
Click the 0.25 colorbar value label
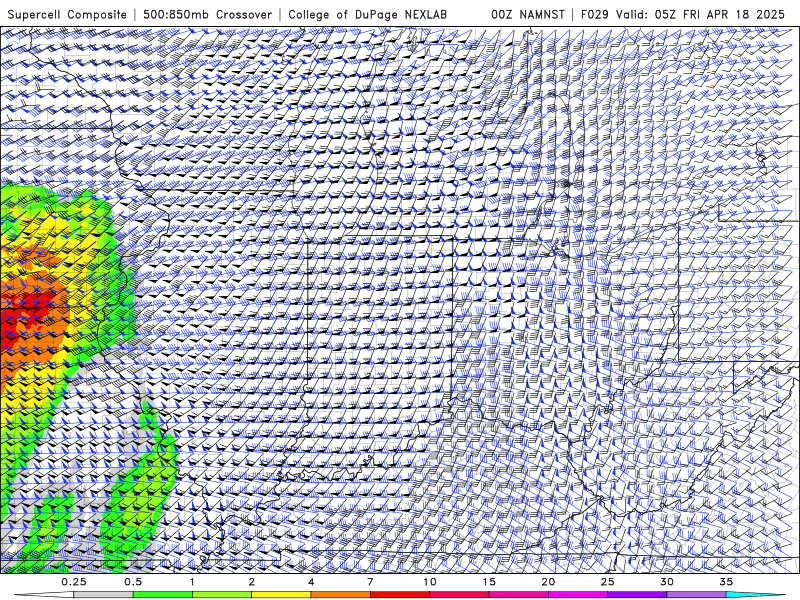[74, 582]
